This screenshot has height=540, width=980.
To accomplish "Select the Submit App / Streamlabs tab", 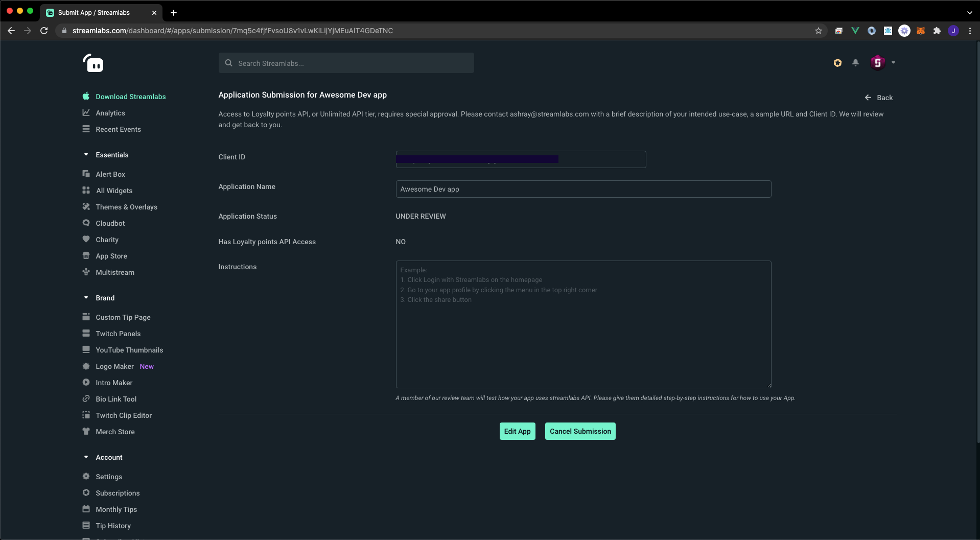I will [101, 12].
